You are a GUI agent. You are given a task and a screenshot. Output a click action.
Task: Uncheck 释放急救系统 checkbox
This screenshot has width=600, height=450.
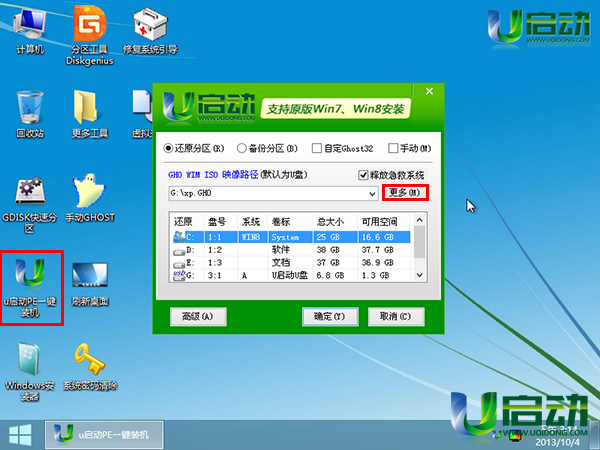click(363, 175)
